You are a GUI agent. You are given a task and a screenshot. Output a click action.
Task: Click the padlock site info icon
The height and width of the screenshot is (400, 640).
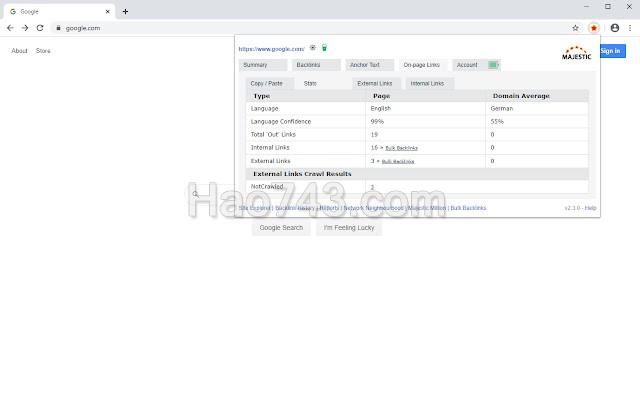pyautogui.click(x=58, y=28)
